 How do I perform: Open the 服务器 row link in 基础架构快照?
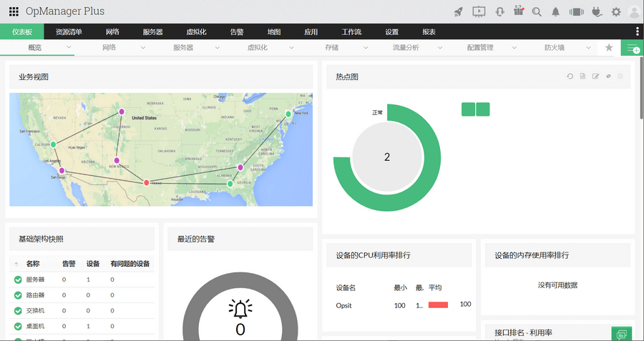tap(35, 280)
